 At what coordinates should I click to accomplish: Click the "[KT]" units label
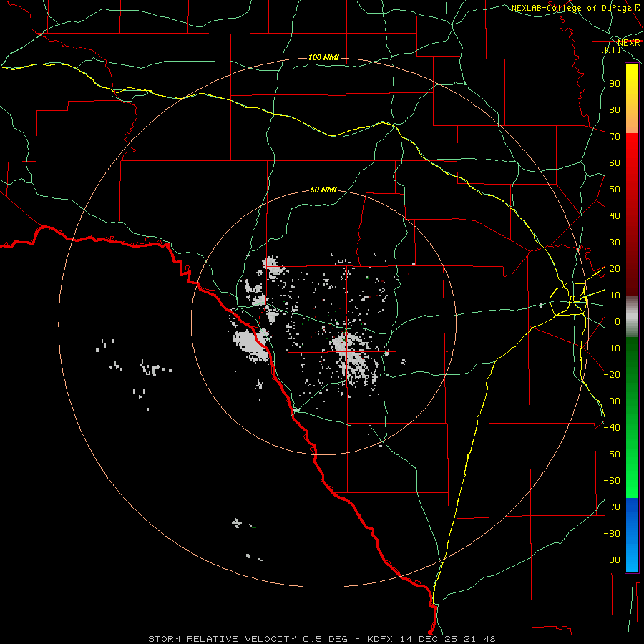pos(611,49)
